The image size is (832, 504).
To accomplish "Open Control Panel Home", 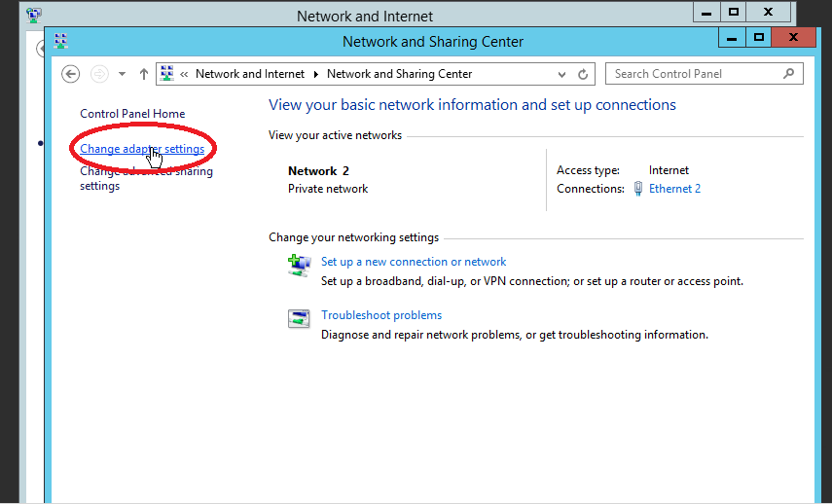I will (x=132, y=114).
